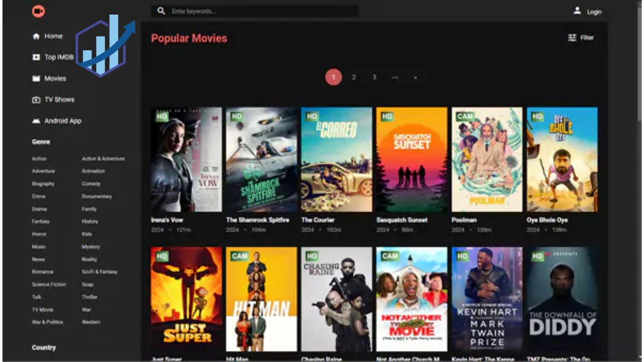Click the title 'Poolman'

[464, 220]
